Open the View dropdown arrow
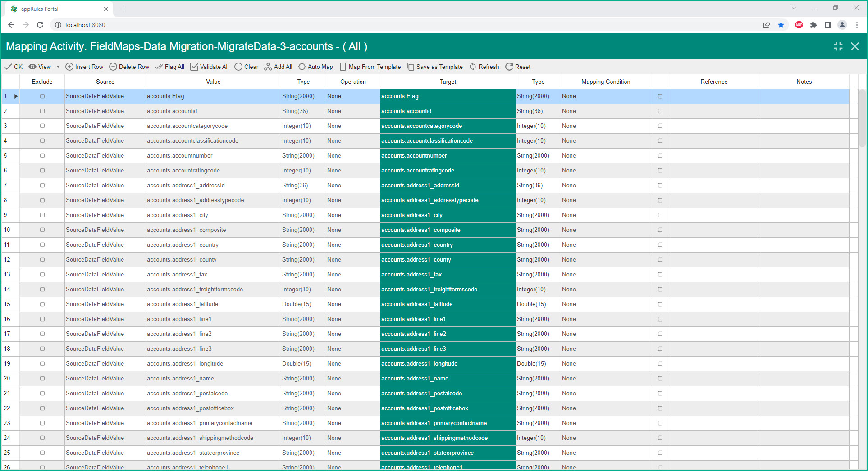 click(x=58, y=67)
